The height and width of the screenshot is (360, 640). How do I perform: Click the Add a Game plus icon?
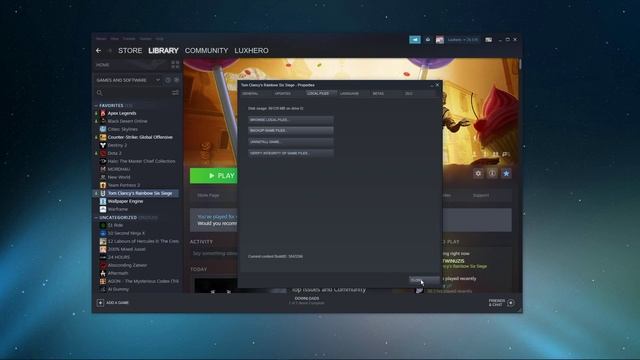(100, 303)
